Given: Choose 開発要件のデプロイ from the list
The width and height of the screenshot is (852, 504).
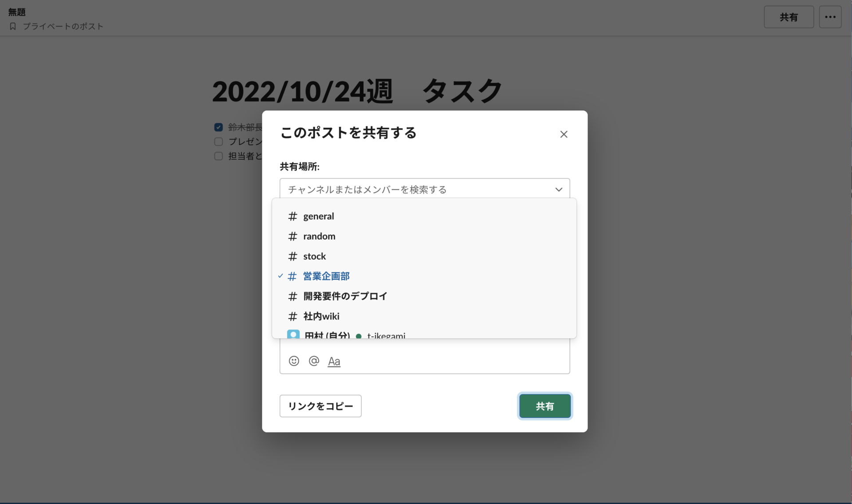Looking at the screenshot, I should tap(344, 296).
